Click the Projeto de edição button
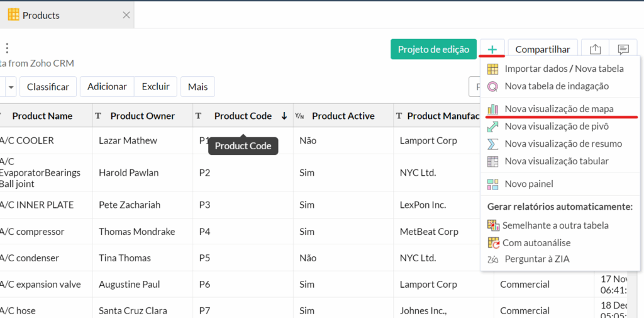The image size is (644, 318). click(x=433, y=49)
